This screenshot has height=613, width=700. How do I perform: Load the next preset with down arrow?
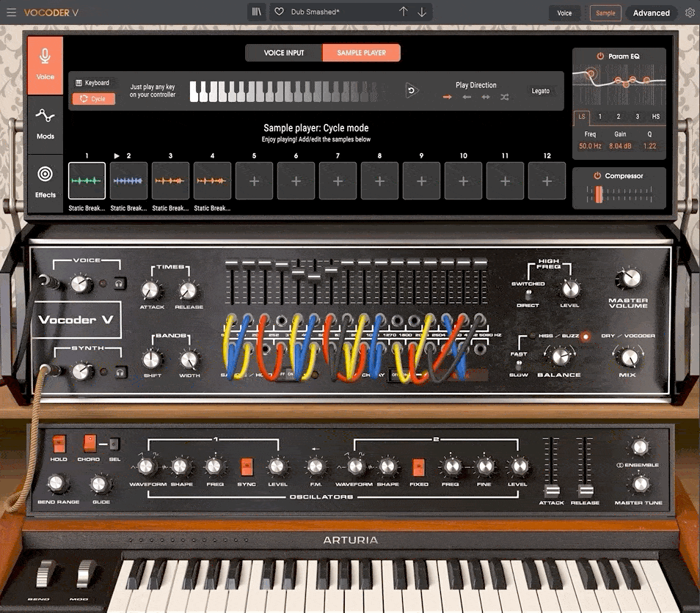pos(422,12)
